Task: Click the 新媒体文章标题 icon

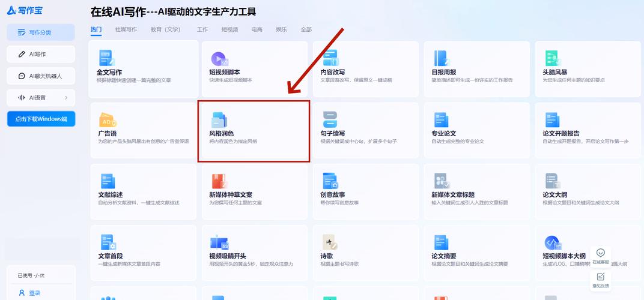Action: 442,181
